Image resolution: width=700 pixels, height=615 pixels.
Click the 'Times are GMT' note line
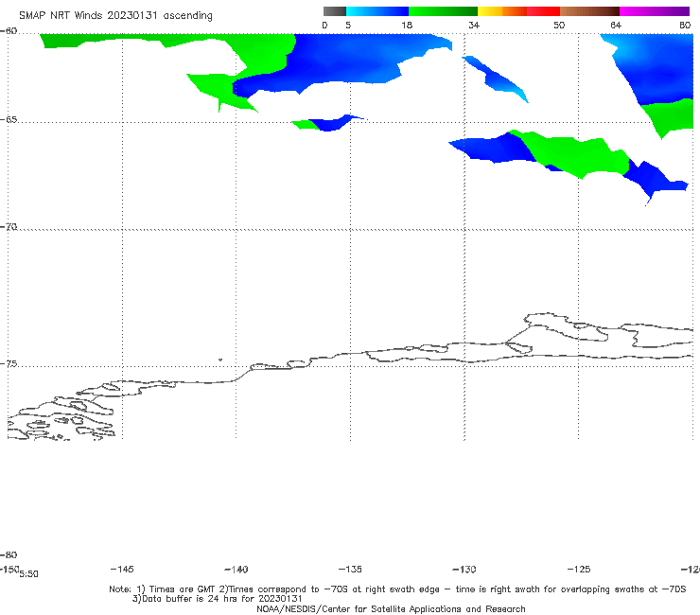397,589
